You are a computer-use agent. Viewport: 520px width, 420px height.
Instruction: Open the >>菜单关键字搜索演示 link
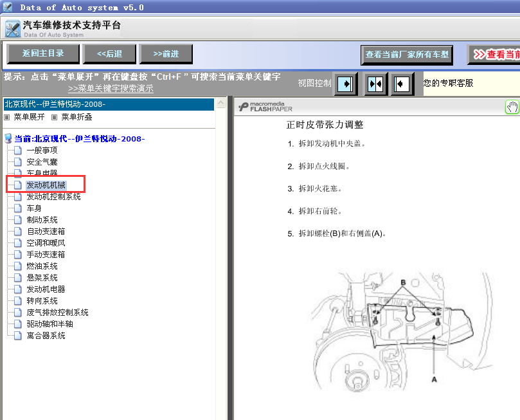tap(111, 89)
